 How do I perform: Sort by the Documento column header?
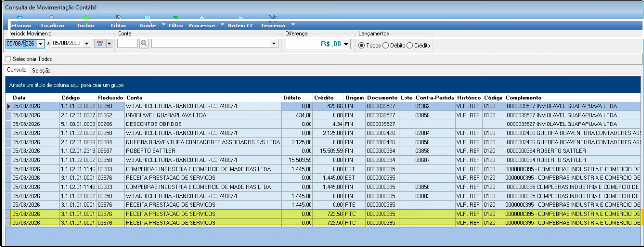click(382, 98)
